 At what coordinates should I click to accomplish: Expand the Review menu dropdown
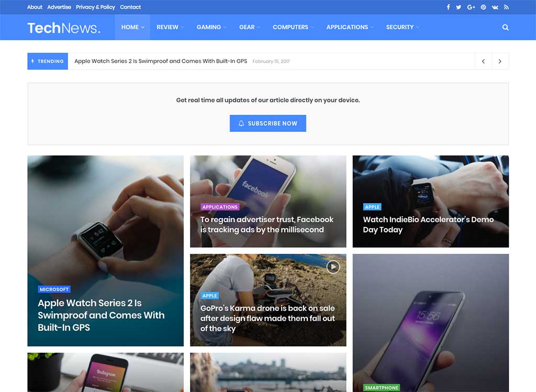pyautogui.click(x=170, y=27)
